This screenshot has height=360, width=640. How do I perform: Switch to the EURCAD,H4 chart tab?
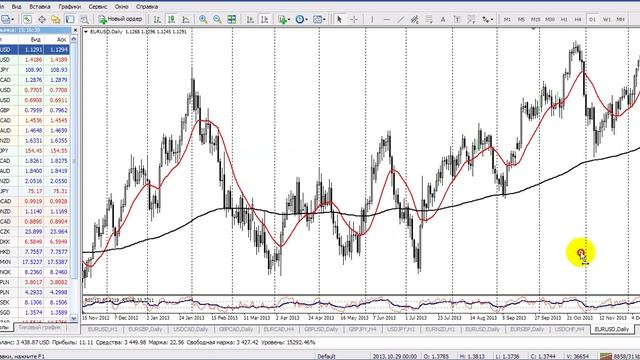tap(279, 329)
